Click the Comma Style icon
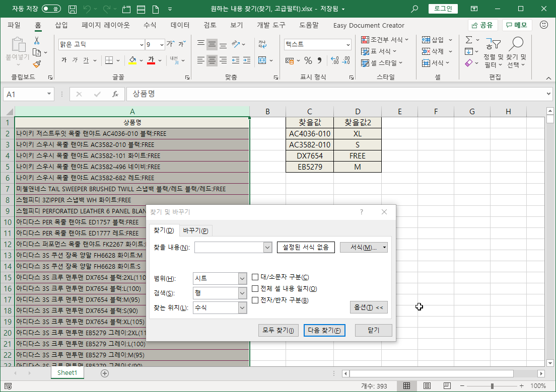Screen dimensions: 556x392 click(x=319, y=60)
